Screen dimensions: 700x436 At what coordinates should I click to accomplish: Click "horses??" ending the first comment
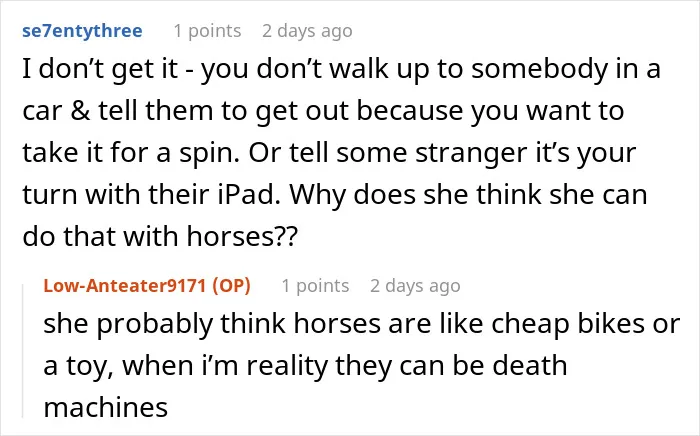click(242, 236)
